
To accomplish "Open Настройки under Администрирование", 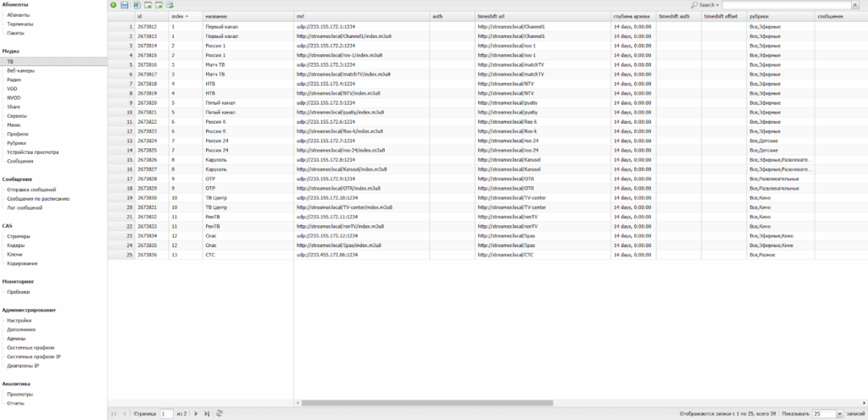I will pyautogui.click(x=19, y=320).
